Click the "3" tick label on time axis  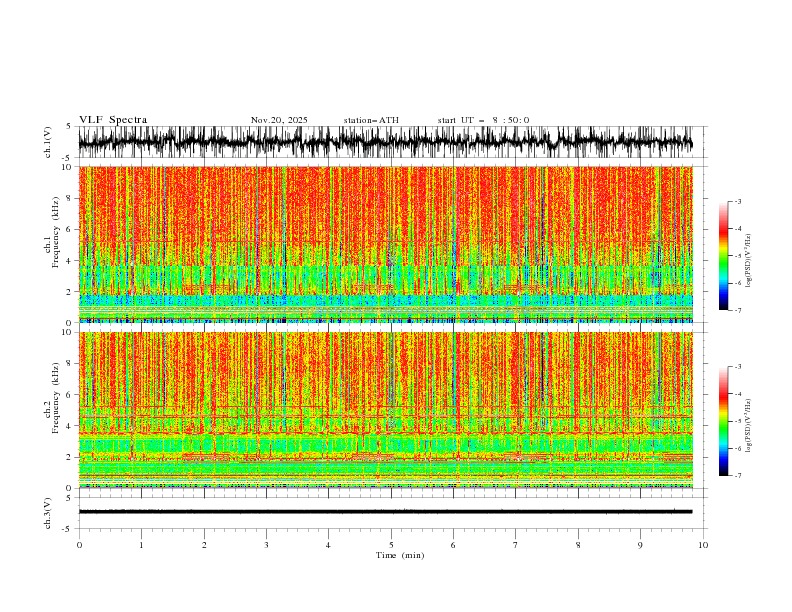click(266, 545)
